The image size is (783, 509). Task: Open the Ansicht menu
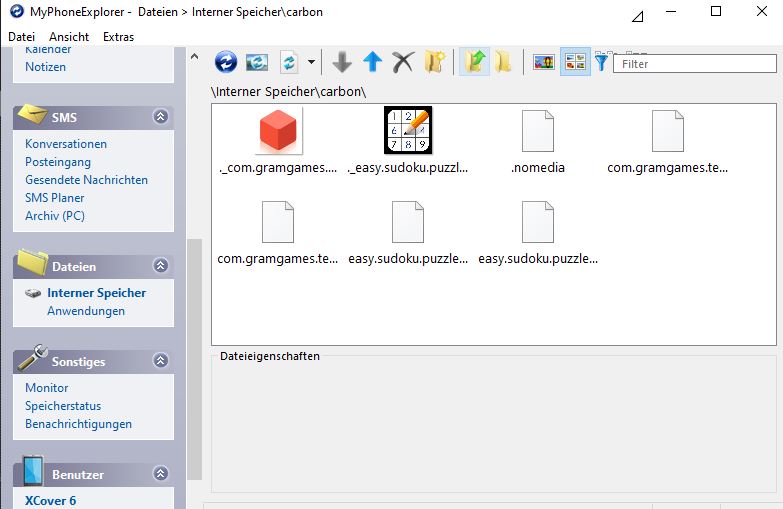pos(69,37)
